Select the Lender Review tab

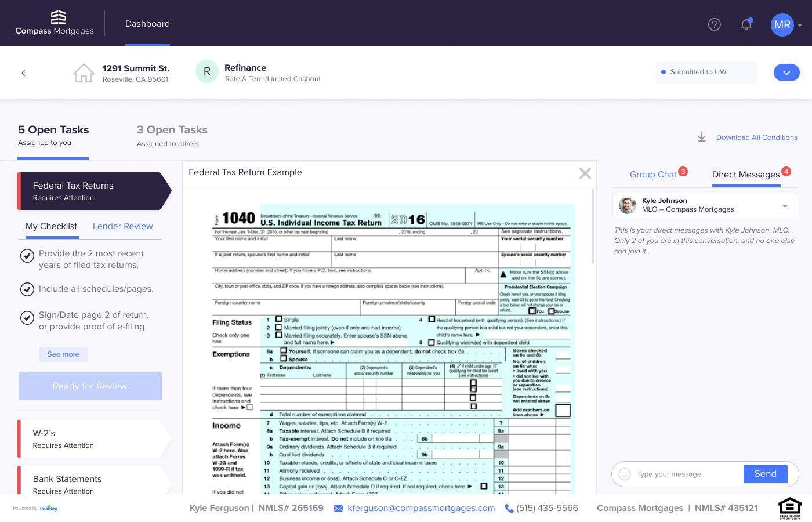(123, 226)
